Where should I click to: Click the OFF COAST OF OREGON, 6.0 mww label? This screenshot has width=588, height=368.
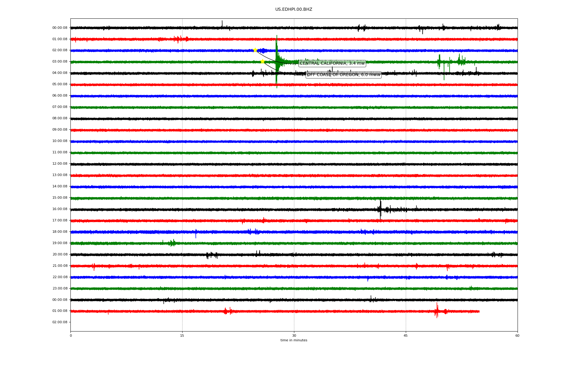[x=343, y=75]
